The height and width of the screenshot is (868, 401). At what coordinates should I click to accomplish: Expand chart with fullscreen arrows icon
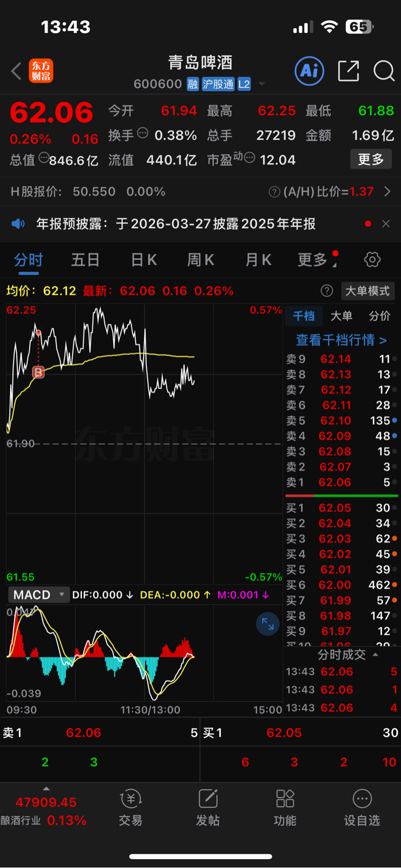pyautogui.click(x=268, y=624)
